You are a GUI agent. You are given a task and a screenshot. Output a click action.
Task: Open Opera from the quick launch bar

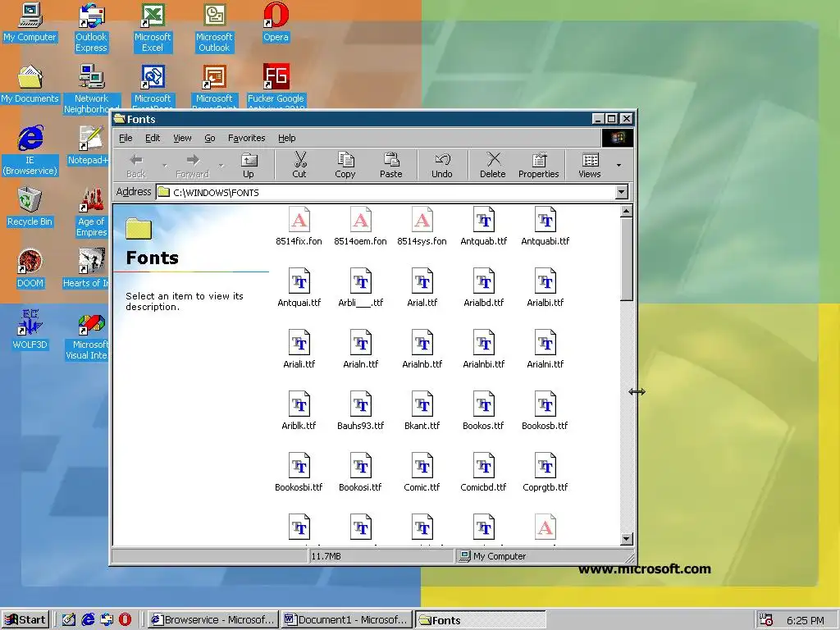[x=125, y=619]
